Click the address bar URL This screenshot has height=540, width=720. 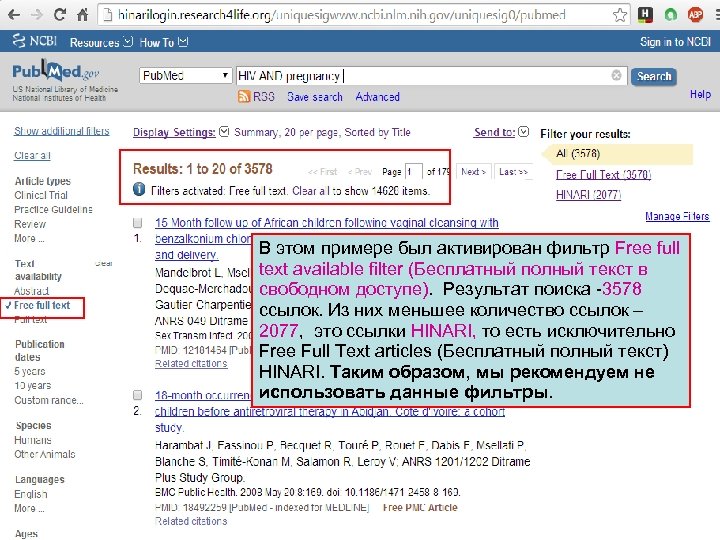click(x=342, y=15)
